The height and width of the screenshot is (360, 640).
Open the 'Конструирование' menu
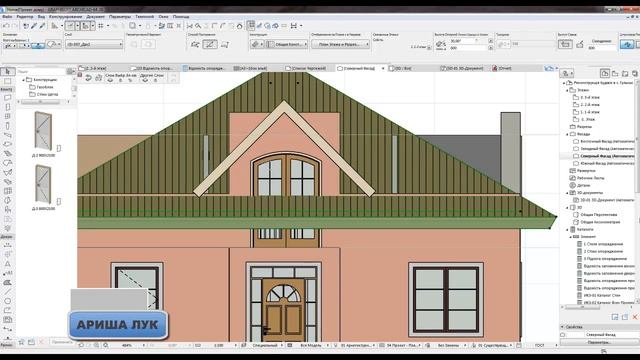pos(65,17)
